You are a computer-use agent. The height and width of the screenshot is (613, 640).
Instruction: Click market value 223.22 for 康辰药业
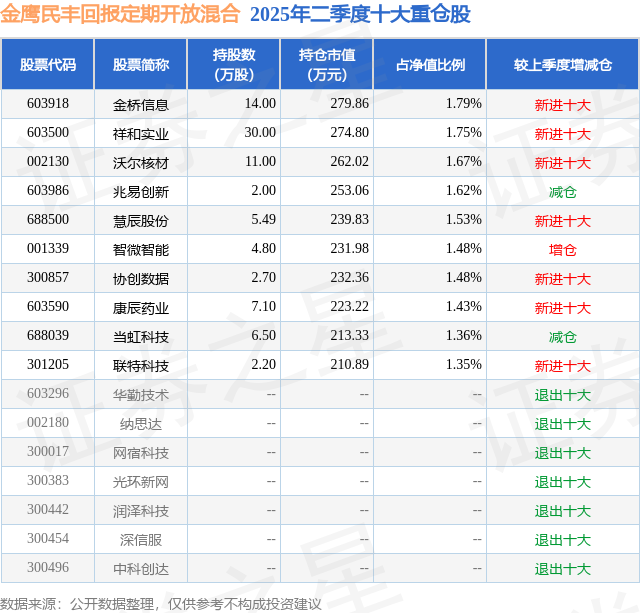coord(350,306)
